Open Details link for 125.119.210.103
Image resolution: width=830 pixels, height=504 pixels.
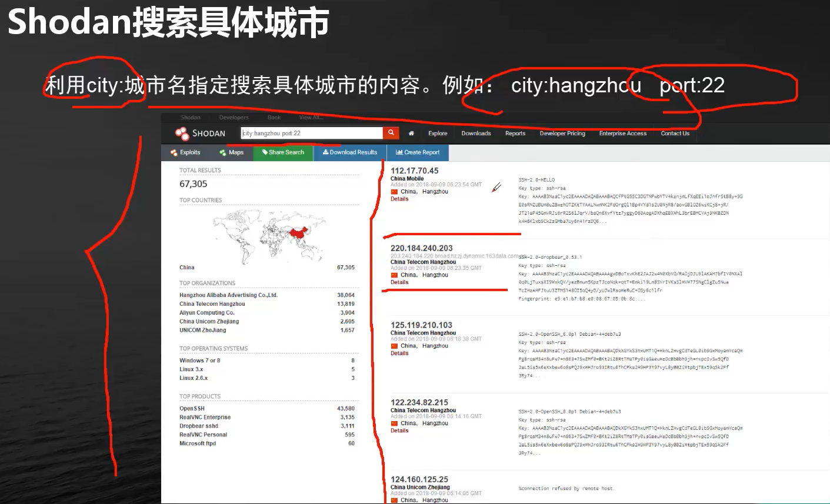pos(399,353)
